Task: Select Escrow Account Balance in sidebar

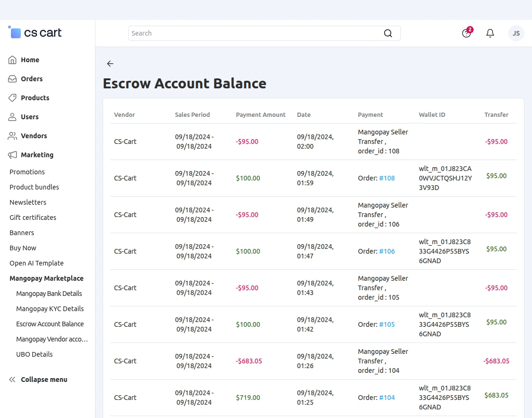Action: tap(50, 324)
